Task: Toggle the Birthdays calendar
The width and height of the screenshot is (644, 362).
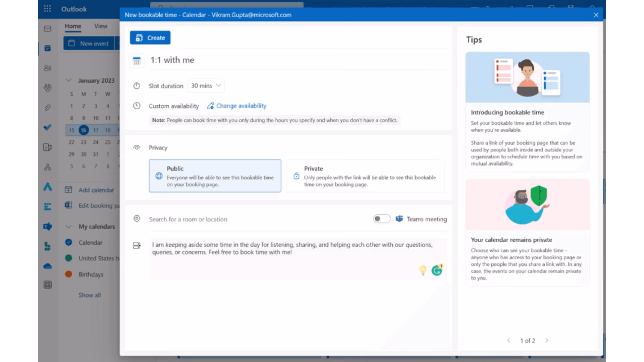Action: 69,274
